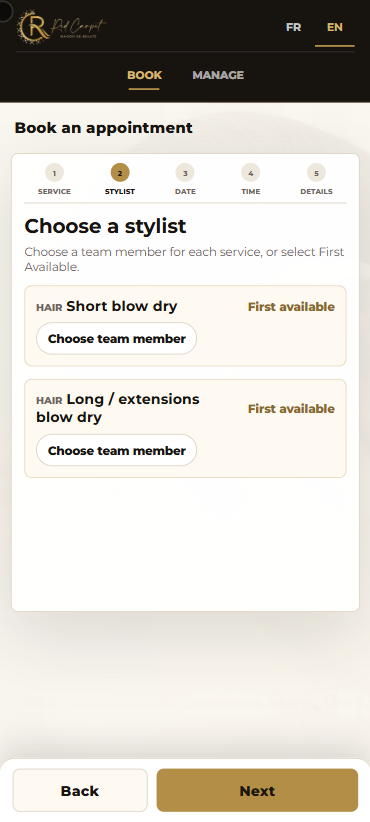Click the Short blow dry service card

point(186,326)
